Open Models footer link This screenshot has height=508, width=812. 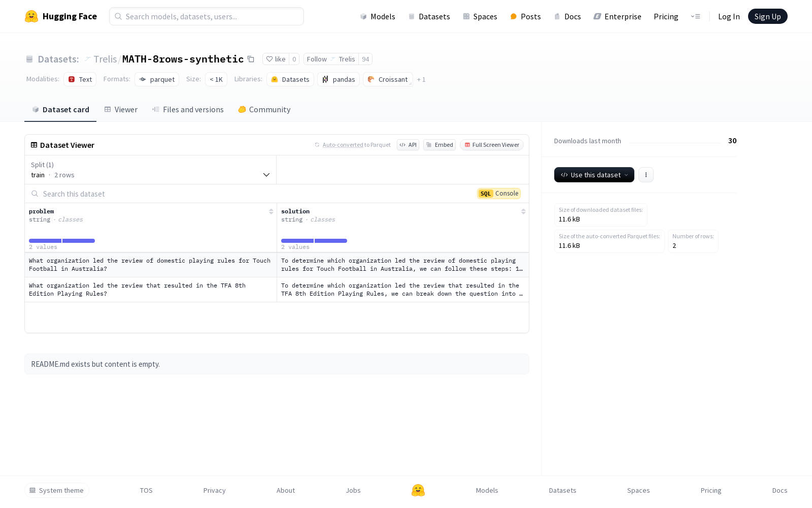487,490
